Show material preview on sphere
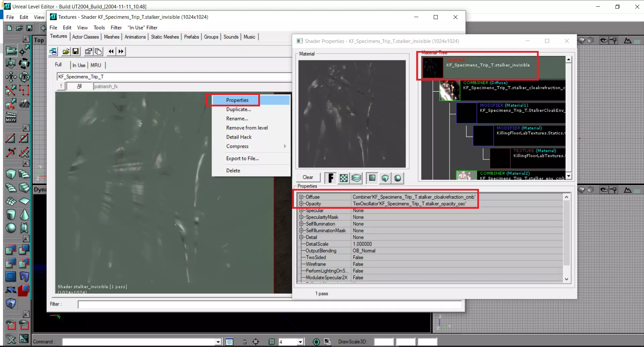The height and width of the screenshot is (347, 644). coord(398,178)
